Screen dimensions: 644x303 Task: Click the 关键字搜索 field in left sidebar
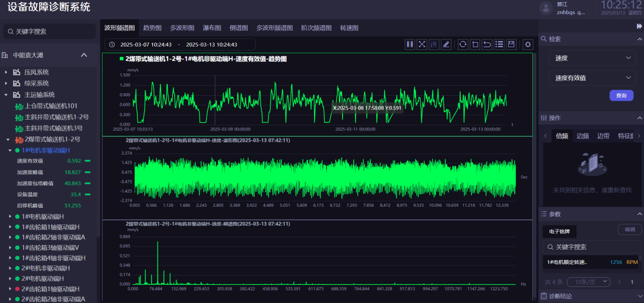(x=50, y=31)
